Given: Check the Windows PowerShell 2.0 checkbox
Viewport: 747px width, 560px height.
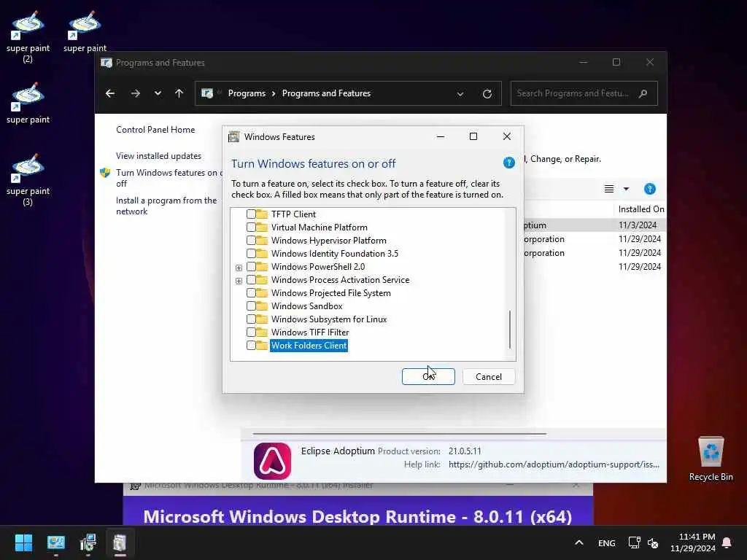Looking at the screenshot, I should tap(251, 267).
